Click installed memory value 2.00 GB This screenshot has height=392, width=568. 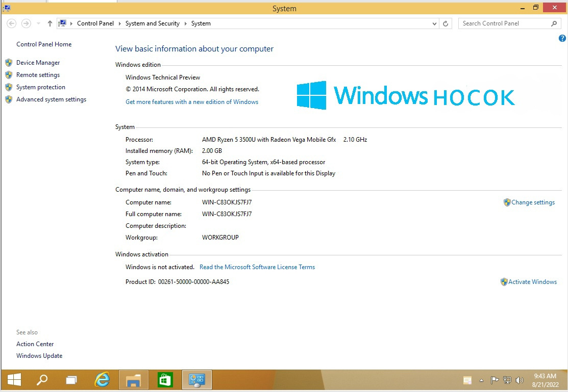pos(212,151)
